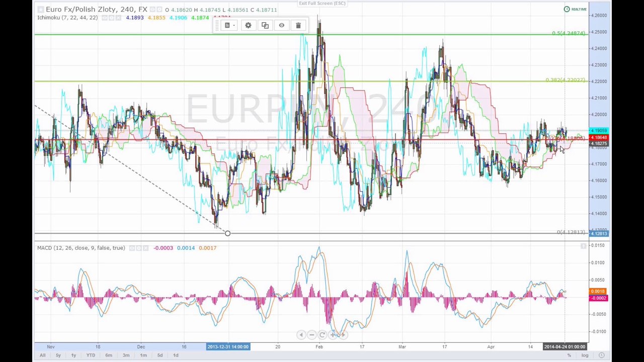Reset the chart view with the circular arrow
The width and height of the screenshot is (644, 362).
click(x=323, y=335)
